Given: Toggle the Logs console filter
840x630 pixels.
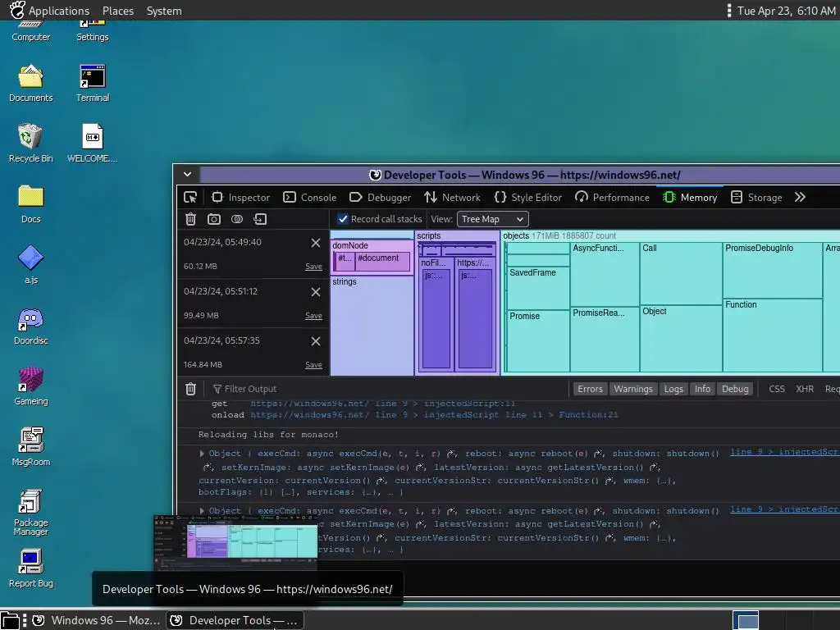Looking at the screenshot, I should pyautogui.click(x=673, y=389).
